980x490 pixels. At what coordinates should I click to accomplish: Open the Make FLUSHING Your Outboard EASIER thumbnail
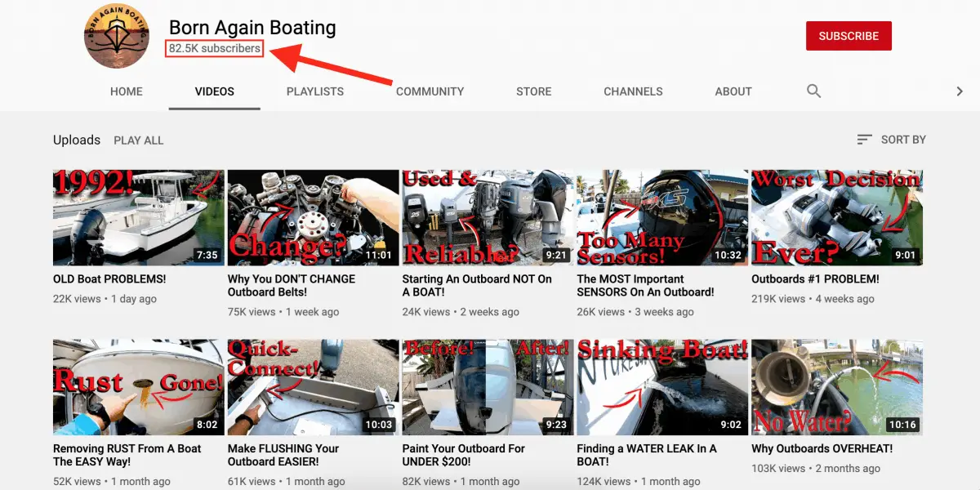point(314,387)
